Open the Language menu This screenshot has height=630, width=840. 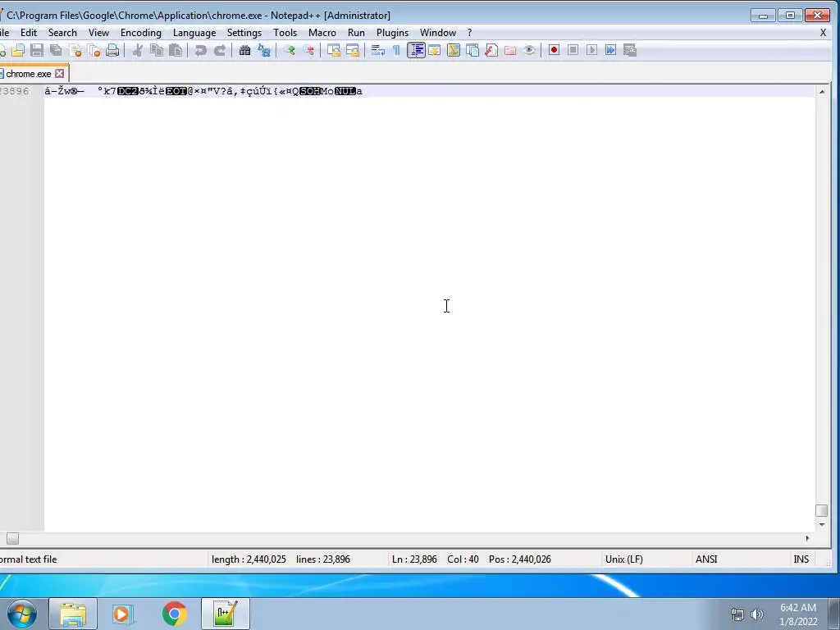tap(194, 33)
